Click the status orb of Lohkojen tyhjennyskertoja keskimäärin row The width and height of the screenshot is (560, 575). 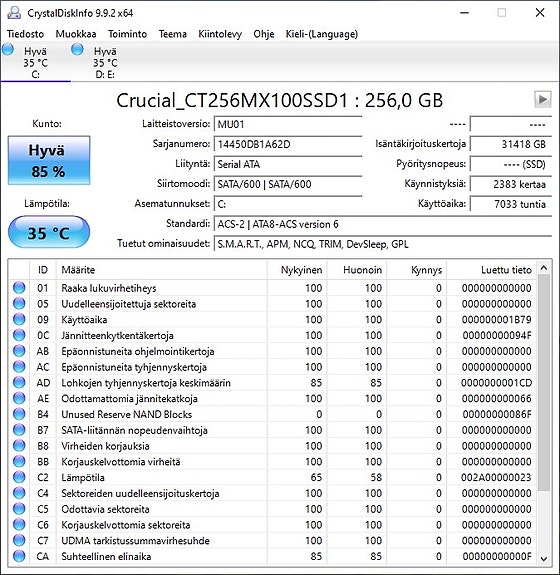click(x=19, y=382)
